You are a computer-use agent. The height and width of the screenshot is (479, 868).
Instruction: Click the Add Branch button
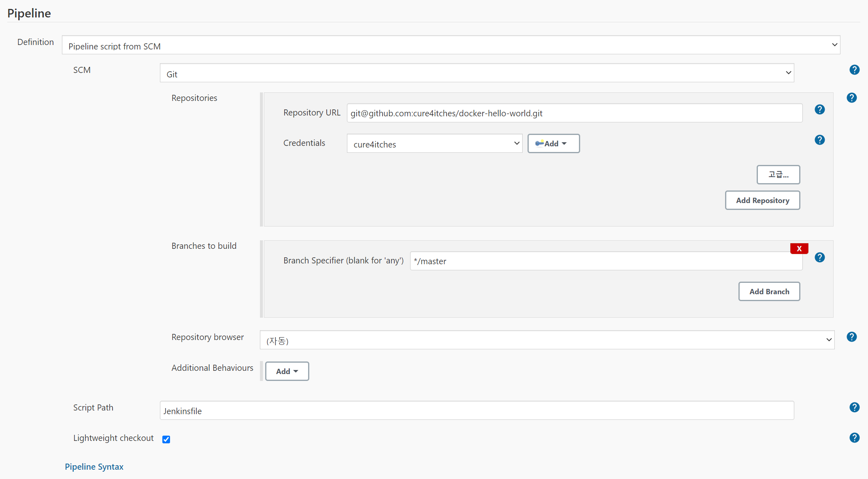pos(769,291)
